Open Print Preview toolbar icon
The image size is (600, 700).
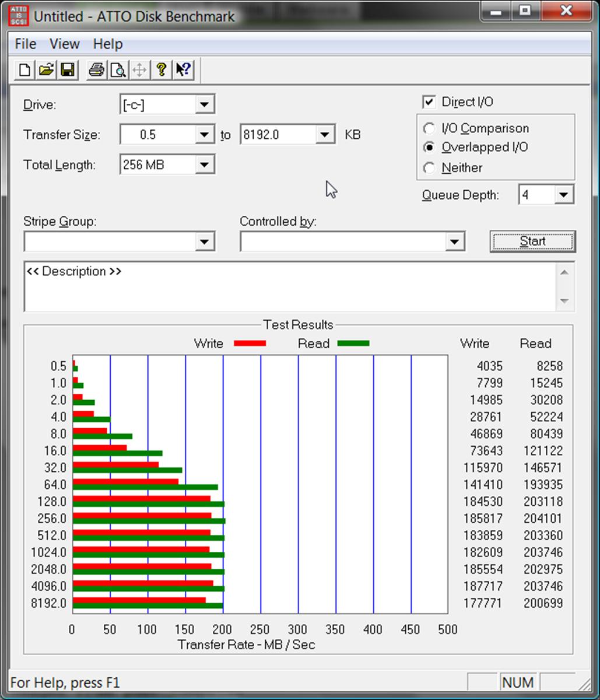pos(118,71)
